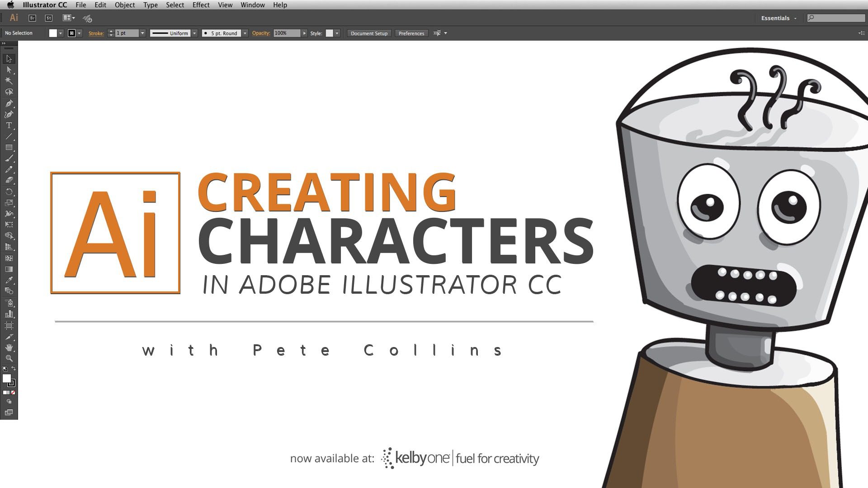868x488 pixels.
Task: Open the Window menu
Action: point(253,5)
